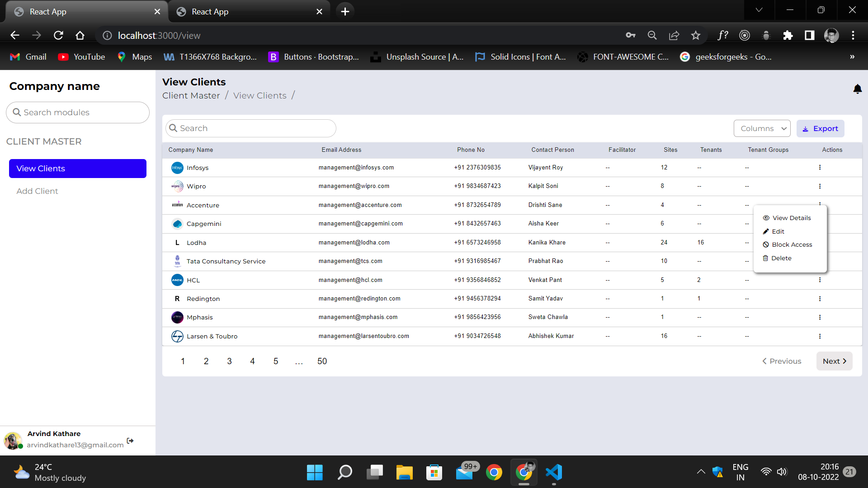Bookmark page with star icon

pos(695,35)
